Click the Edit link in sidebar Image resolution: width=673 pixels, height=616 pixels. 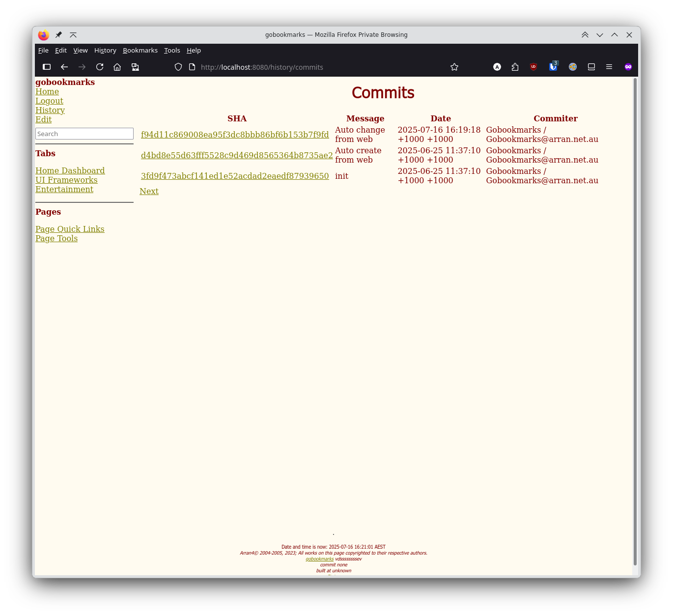click(43, 119)
